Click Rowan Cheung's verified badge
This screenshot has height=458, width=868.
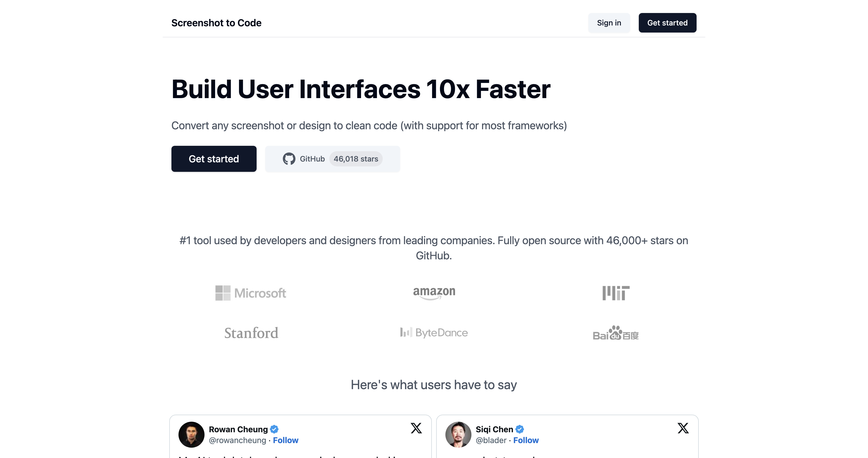click(274, 429)
